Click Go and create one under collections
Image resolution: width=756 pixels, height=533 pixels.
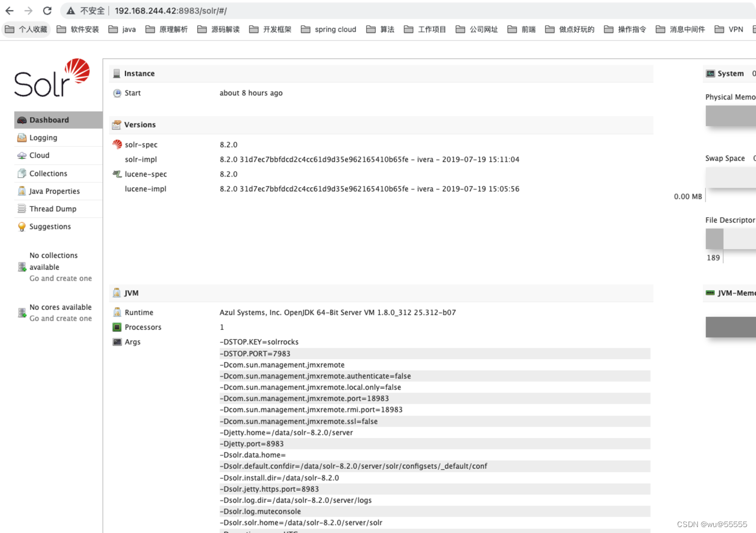pos(61,279)
